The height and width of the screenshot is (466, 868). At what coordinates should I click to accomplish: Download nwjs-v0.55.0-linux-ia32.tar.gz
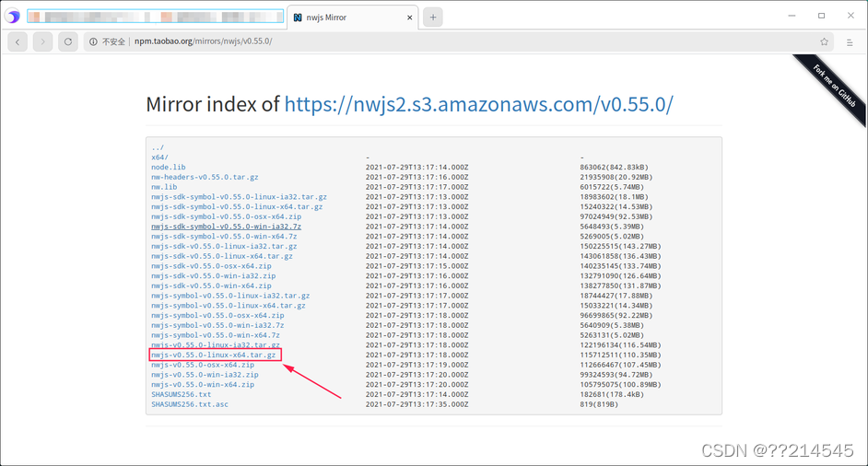pos(216,344)
